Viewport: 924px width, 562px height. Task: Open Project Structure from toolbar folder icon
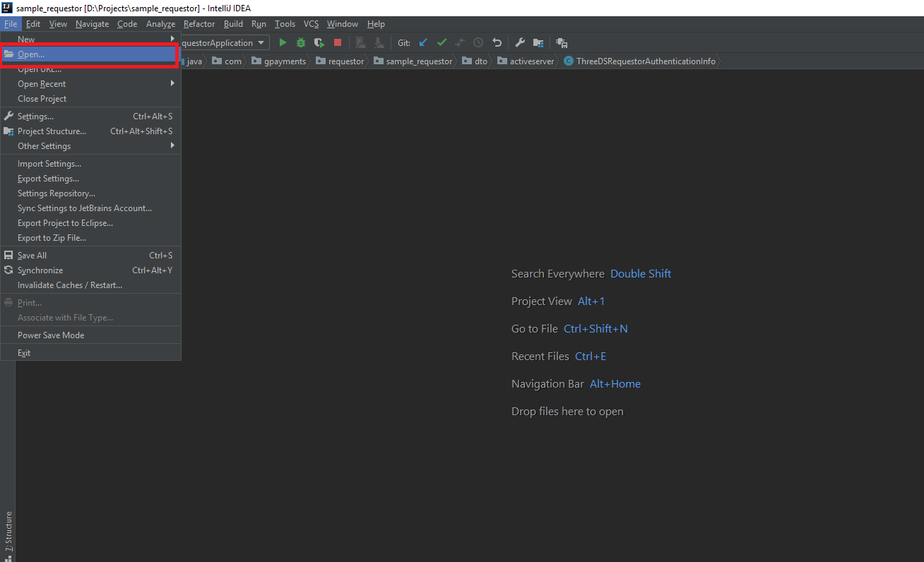tap(538, 43)
